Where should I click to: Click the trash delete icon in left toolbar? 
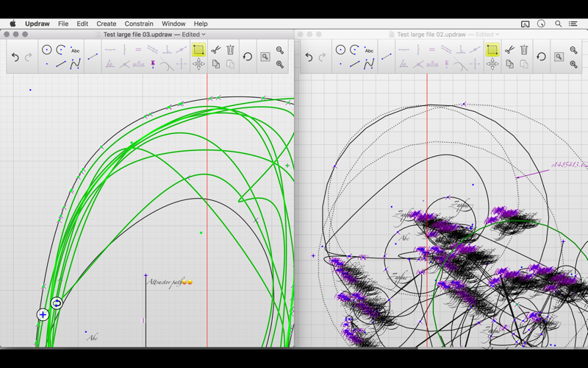(x=230, y=50)
